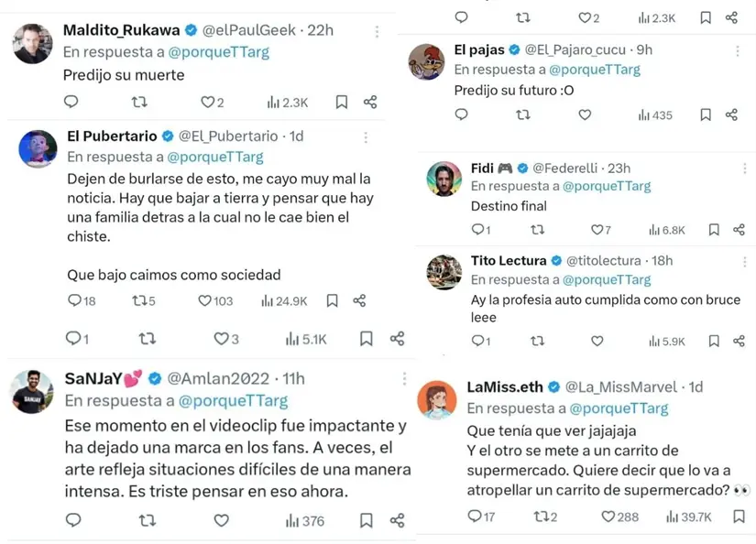Viewport: 756px width, 544px height.
Task: Retweet El pajas' "Predijo su futuro" tweet
Action: 522,115
